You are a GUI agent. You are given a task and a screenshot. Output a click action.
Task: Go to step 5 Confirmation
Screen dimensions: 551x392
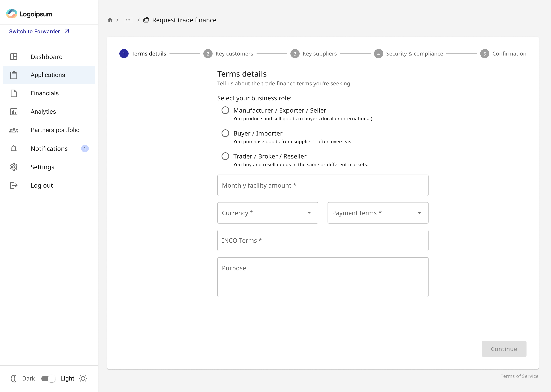click(503, 54)
